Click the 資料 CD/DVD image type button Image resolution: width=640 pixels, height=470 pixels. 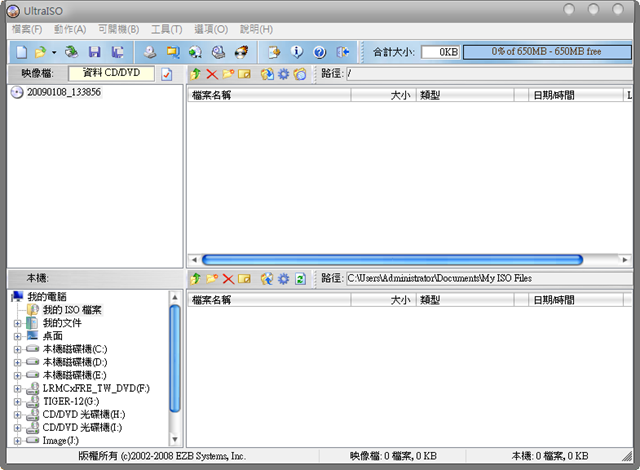pos(111,73)
